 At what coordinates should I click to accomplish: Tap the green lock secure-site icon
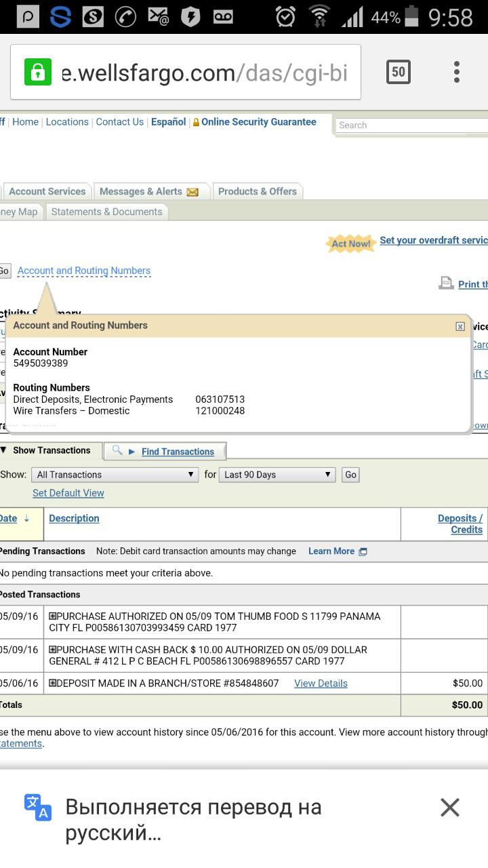37,72
